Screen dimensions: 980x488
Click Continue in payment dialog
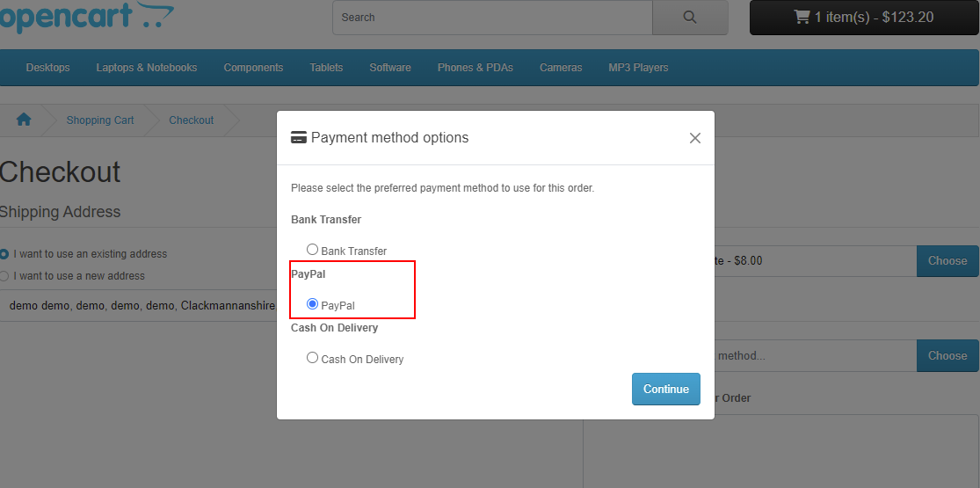[x=666, y=390]
